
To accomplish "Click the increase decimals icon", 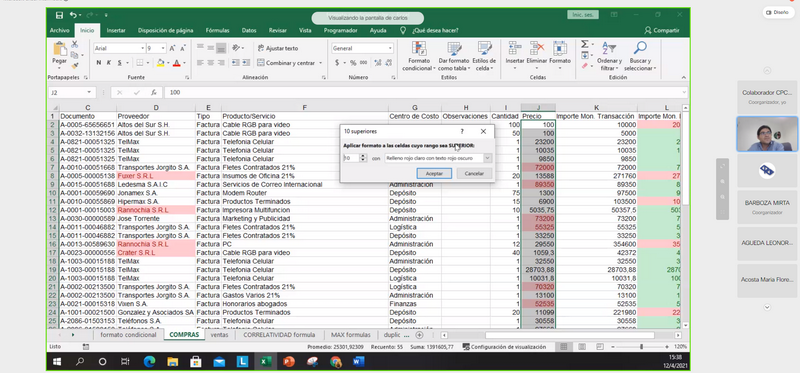I will [x=377, y=63].
